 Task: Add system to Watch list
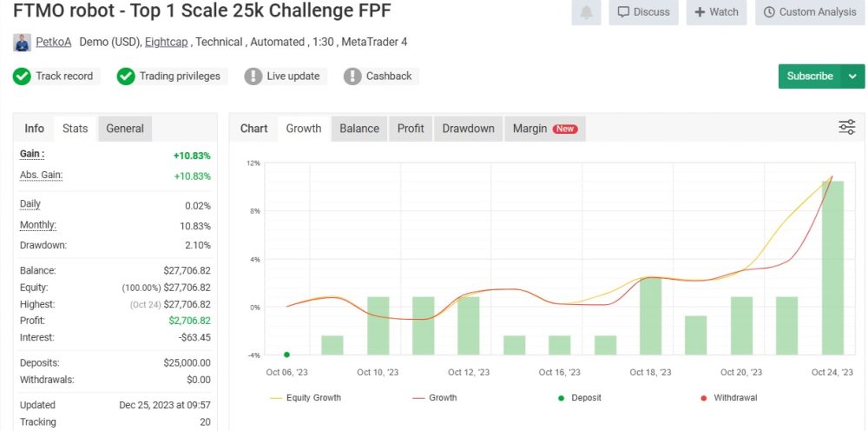click(716, 12)
